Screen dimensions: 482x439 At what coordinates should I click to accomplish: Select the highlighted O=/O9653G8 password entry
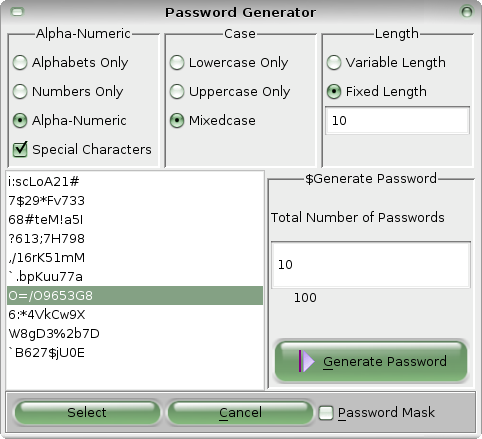pyautogui.click(x=135, y=296)
